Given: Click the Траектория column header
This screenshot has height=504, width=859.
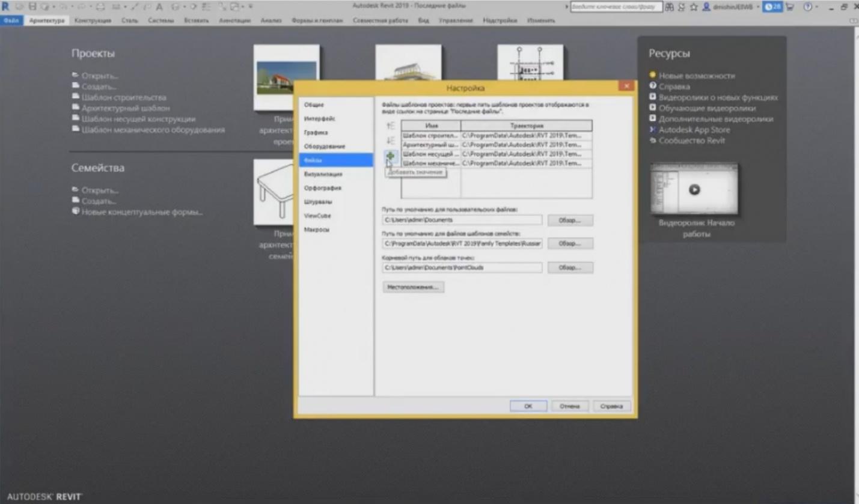Looking at the screenshot, I should pos(527,126).
